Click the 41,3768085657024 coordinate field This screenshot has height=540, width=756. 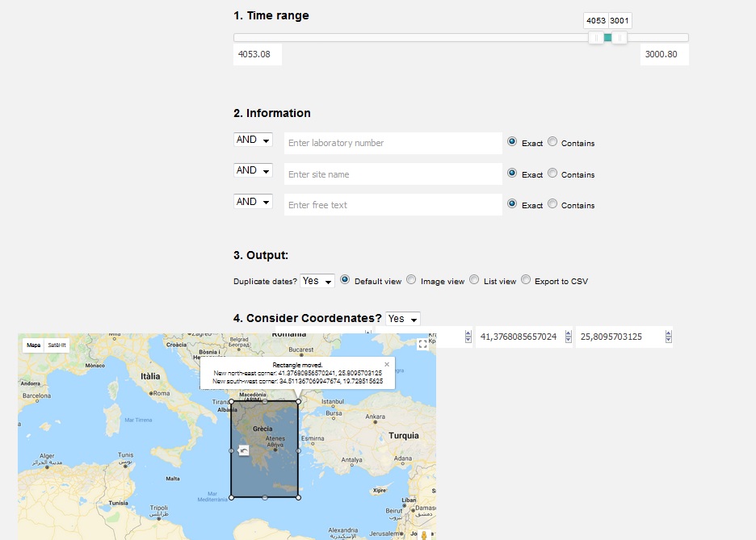click(x=524, y=337)
